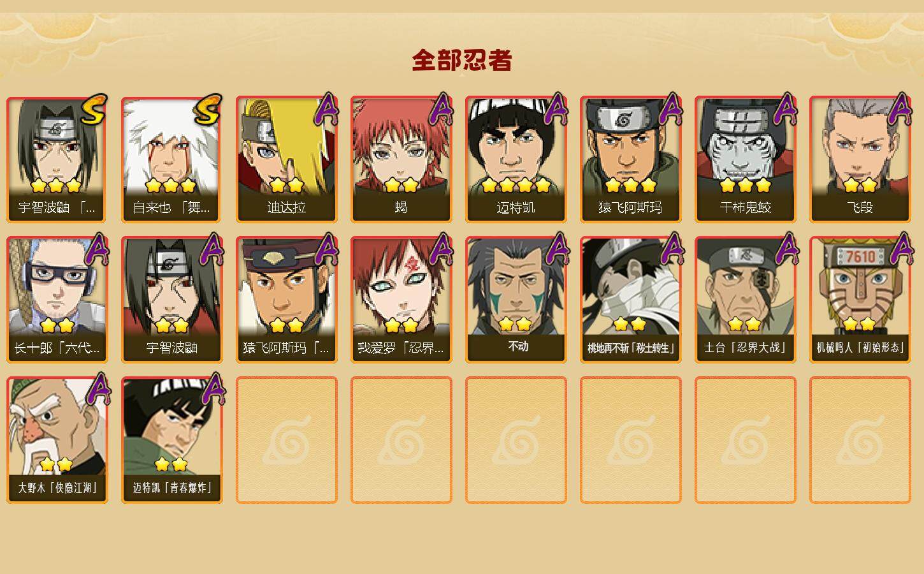Open the 机械鸣人「初始形态」 card
The width and height of the screenshot is (924, 574).
(x=860, y=300)
